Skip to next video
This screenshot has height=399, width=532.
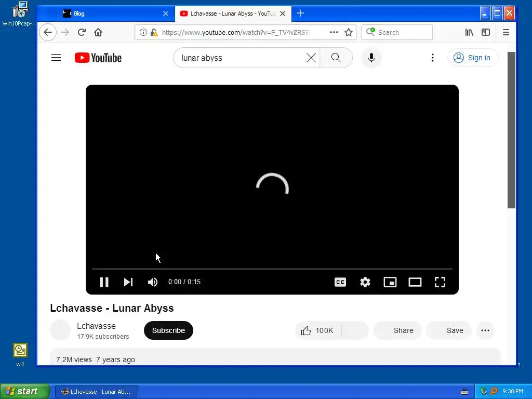pos(128,282)
